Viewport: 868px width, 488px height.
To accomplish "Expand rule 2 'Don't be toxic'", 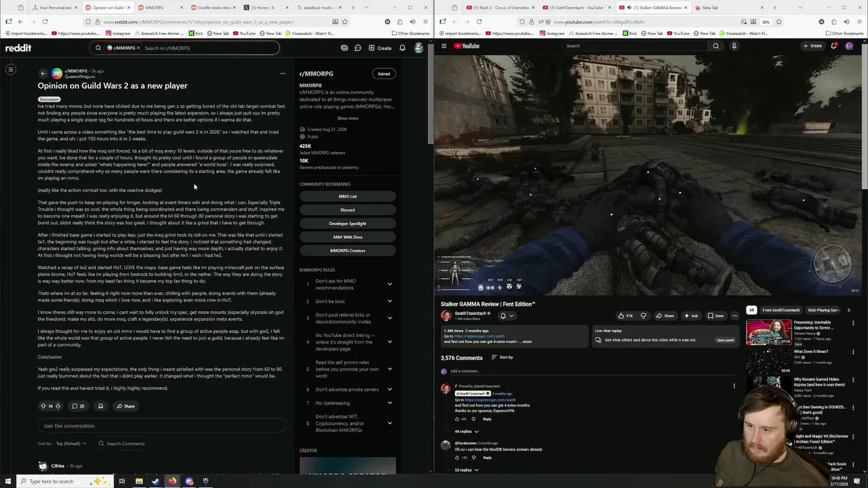I will pos(389,301).
